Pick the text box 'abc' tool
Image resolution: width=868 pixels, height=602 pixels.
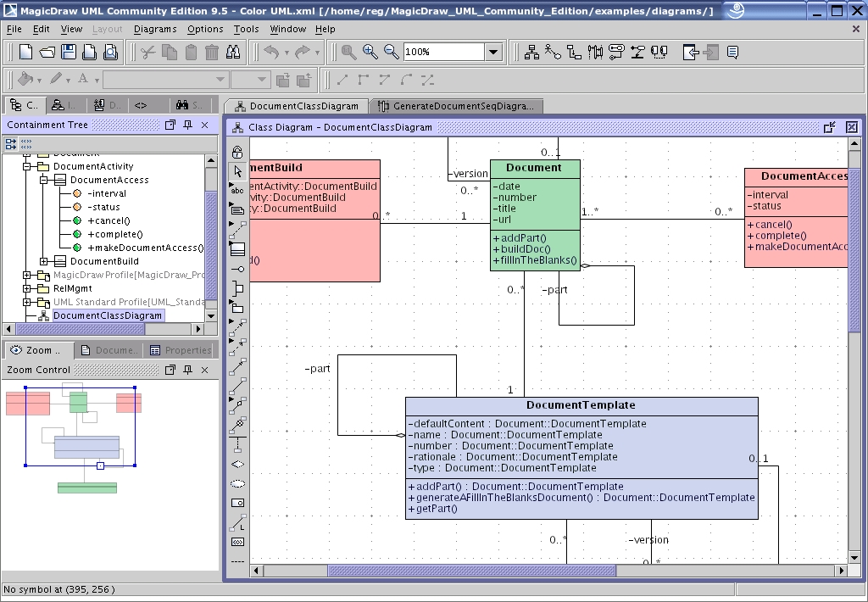(237, 190)
